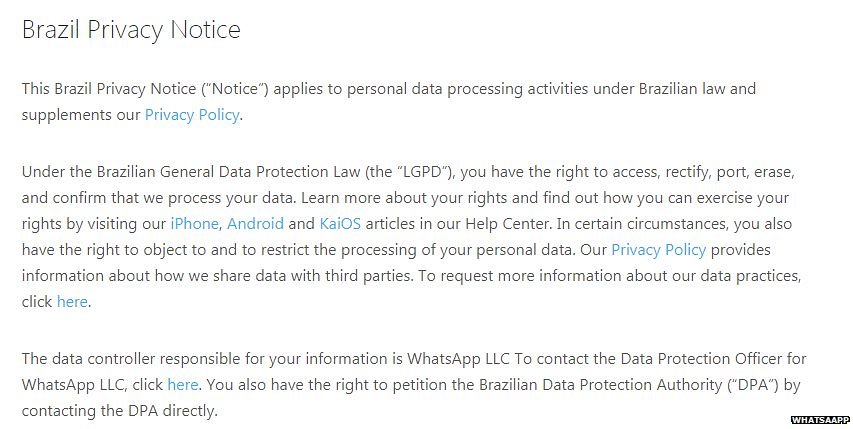
Task: Open the iPhone help article link
Action: point(194,224)
